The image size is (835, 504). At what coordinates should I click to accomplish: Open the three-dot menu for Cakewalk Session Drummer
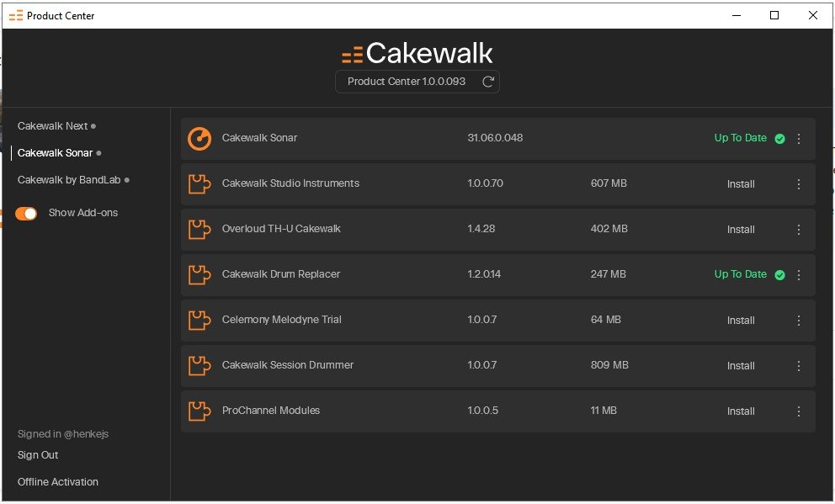pyautogui.click(x=799, y=366)
